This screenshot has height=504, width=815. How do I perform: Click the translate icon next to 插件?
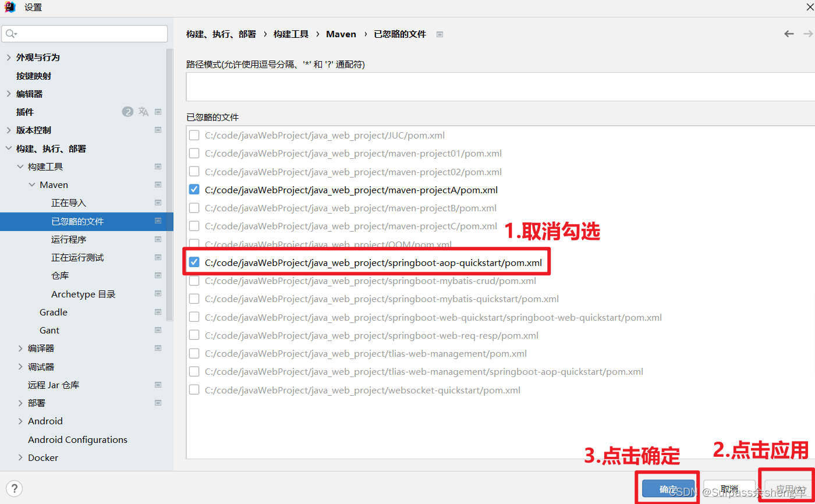(143, 112)
